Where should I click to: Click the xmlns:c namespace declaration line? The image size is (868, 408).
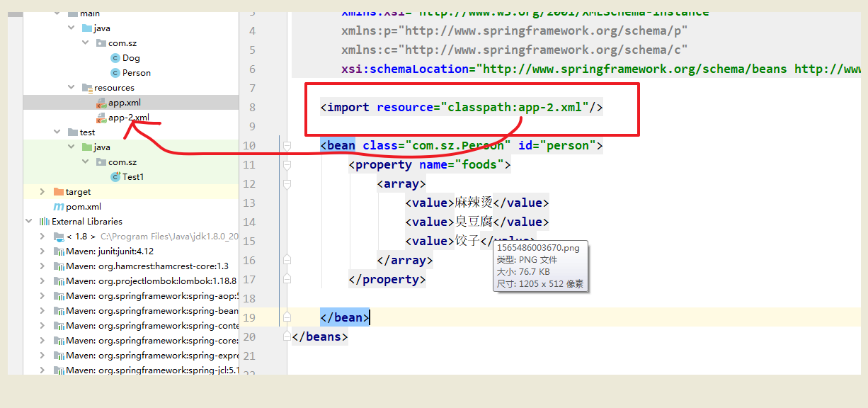(515, 50)
